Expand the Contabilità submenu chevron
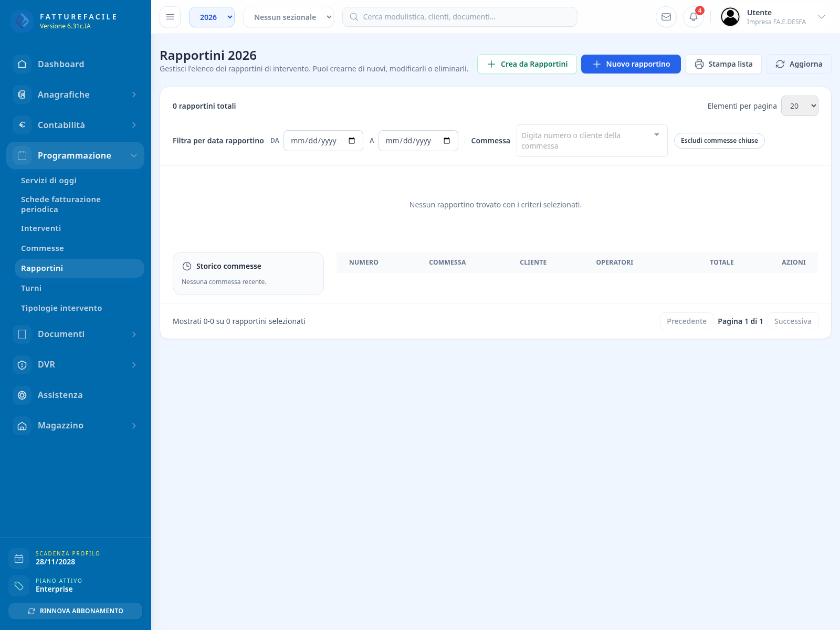 click(x=134, y=125)
